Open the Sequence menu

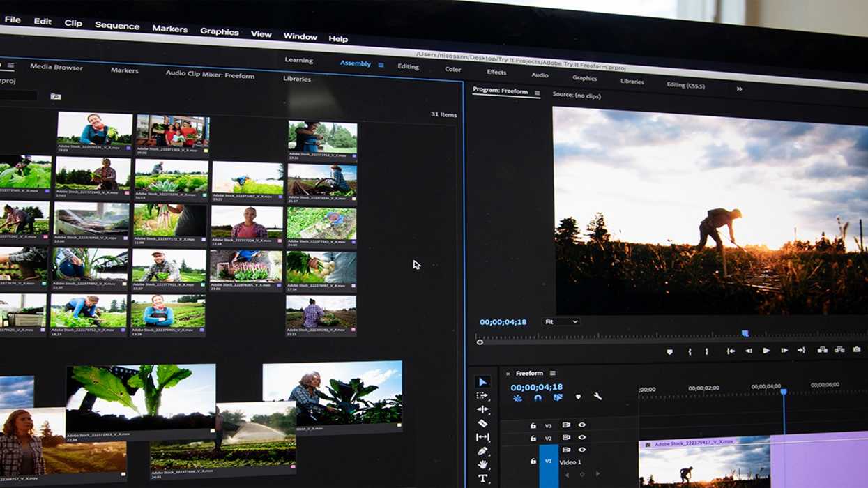pyautogui.click(x=117, y=26)
